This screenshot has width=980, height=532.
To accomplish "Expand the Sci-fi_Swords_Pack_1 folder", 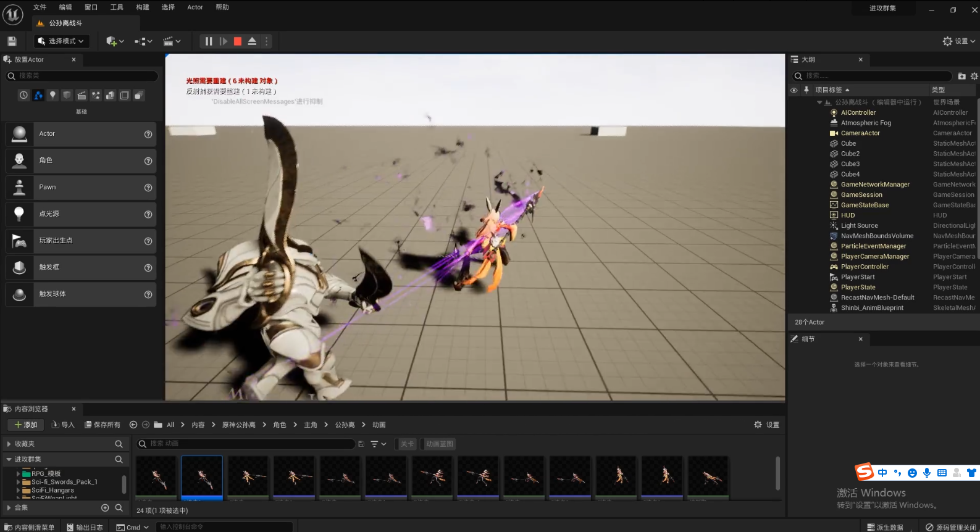I will pos(18,482).
